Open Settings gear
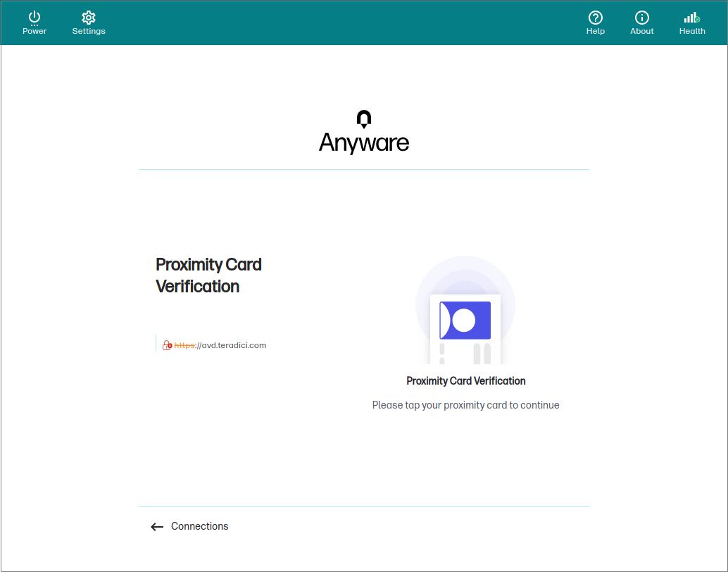The width and height of the screenshot is (728, 572). (89, 23)
